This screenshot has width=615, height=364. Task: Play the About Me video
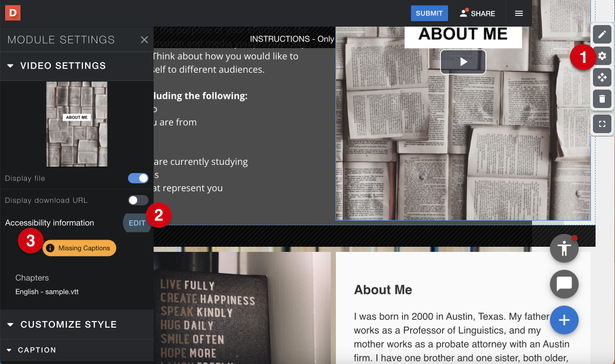[463, 62]
